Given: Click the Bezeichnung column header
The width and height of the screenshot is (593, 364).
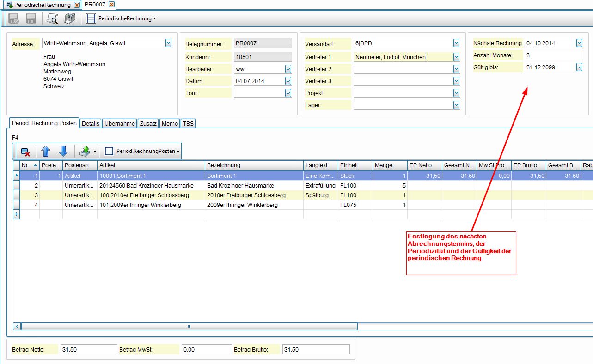Looking at the screenshot, I should (x=254, y=165).
